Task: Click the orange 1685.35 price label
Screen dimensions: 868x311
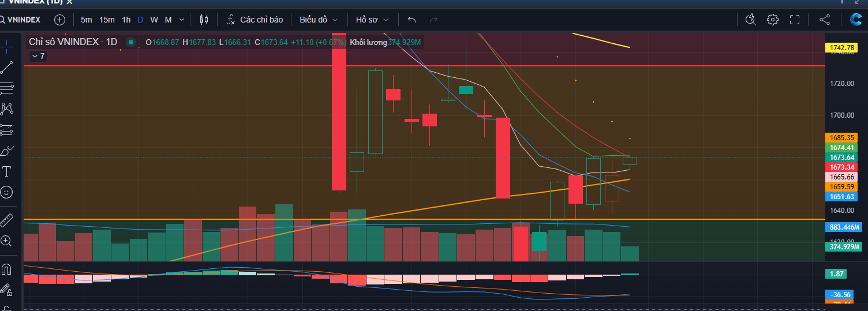Action: (x=840, y=138)
